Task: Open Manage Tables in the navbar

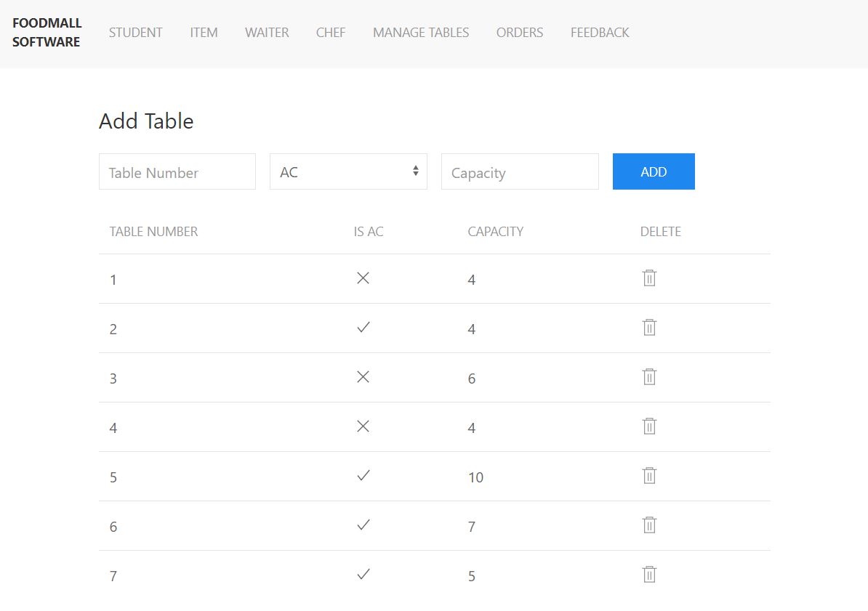Action: click(x=421, y=33)
